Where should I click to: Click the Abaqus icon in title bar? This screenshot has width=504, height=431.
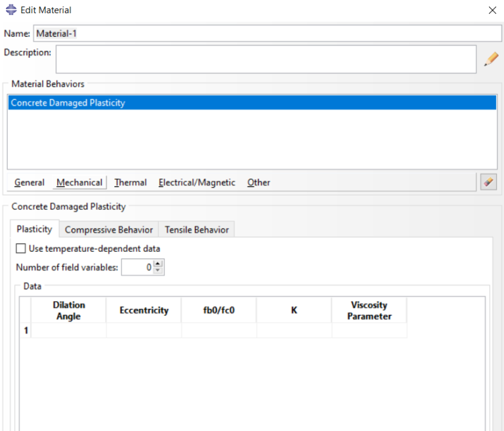pos(11,10)
